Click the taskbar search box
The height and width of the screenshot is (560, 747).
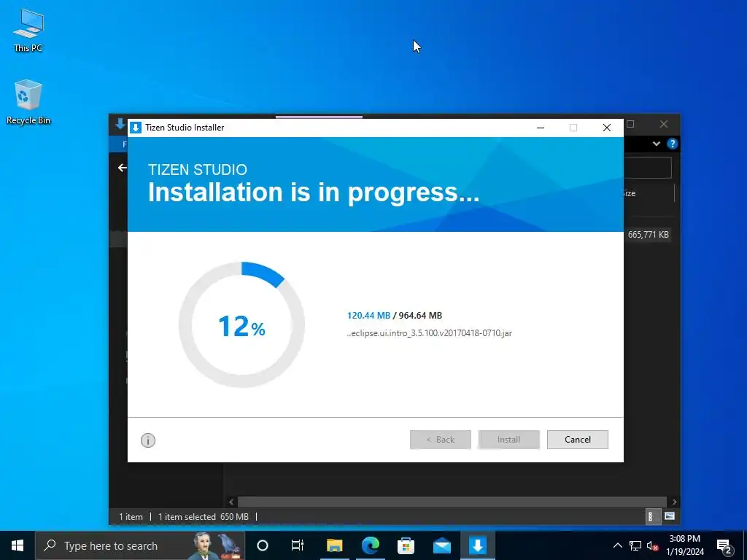(x=140, y=545)
